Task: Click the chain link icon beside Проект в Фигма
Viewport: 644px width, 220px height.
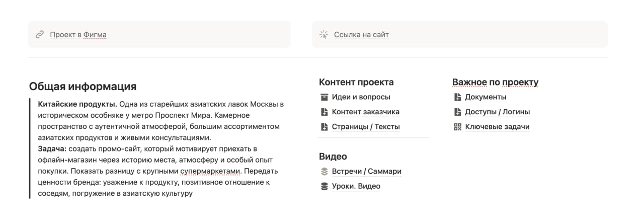Action: (x=40, y=35)
